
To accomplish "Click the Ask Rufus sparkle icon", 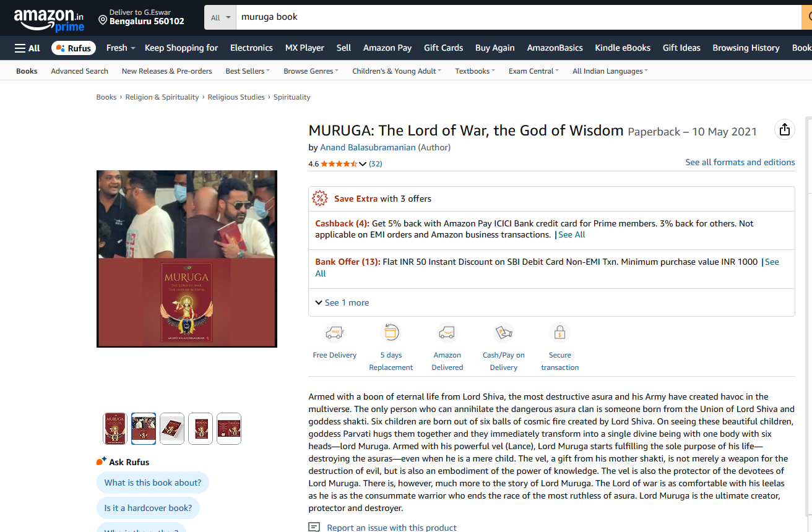I will pyautogui.click(x=101, y=461).
